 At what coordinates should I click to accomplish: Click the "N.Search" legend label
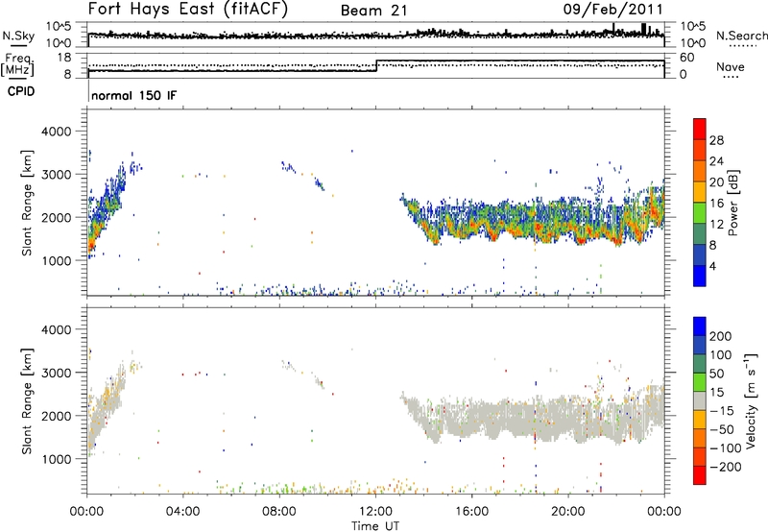point(741,36)
